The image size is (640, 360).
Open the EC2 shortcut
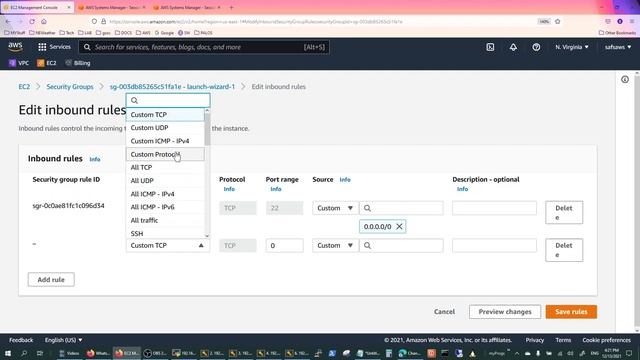47,63
